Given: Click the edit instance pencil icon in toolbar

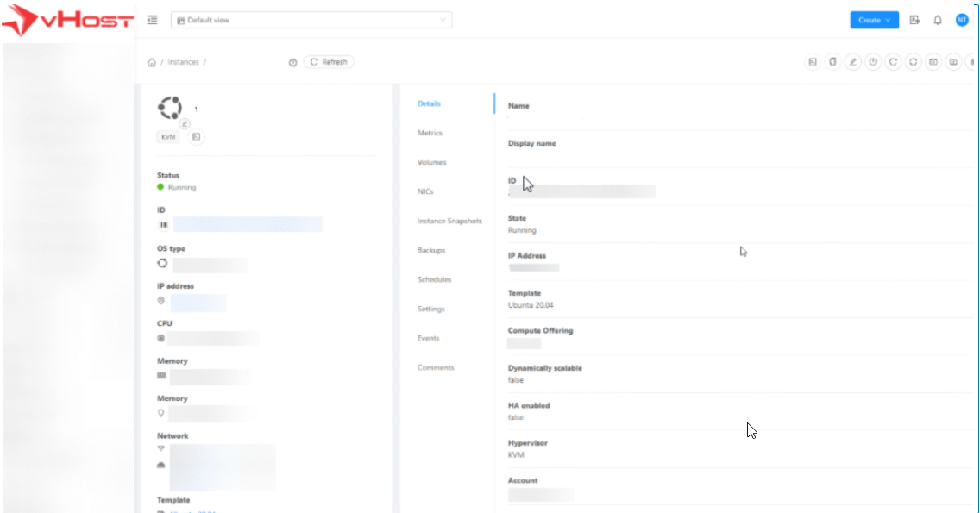Looking at the screenshot, I should pyautogui.click(x=852, y=62).
